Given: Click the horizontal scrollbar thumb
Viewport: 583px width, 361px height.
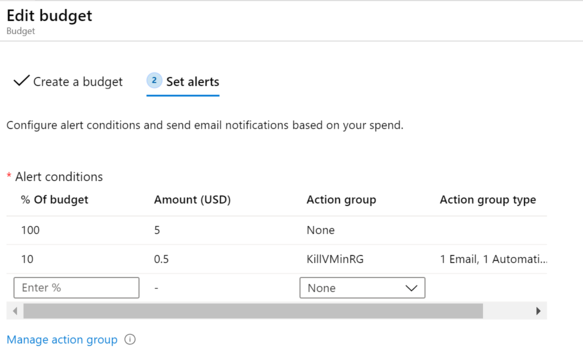Looking at the screenshot, I should [x=253, y=311].
